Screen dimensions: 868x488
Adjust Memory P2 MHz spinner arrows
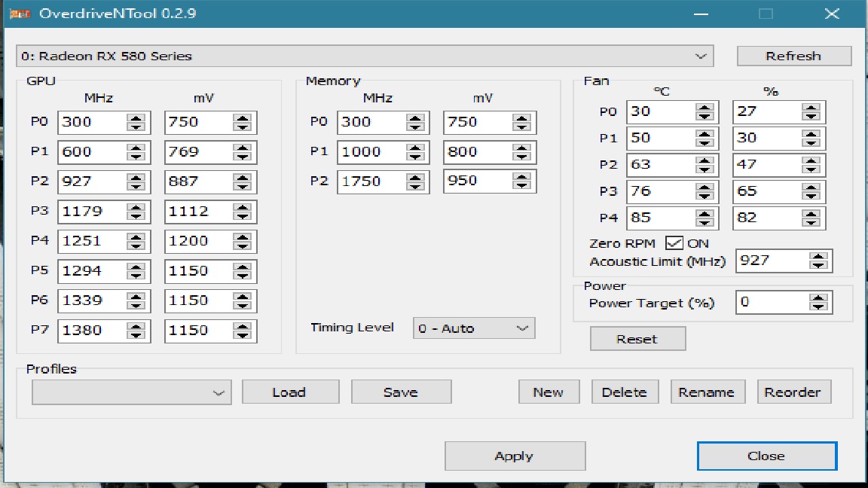pos(415,181)
